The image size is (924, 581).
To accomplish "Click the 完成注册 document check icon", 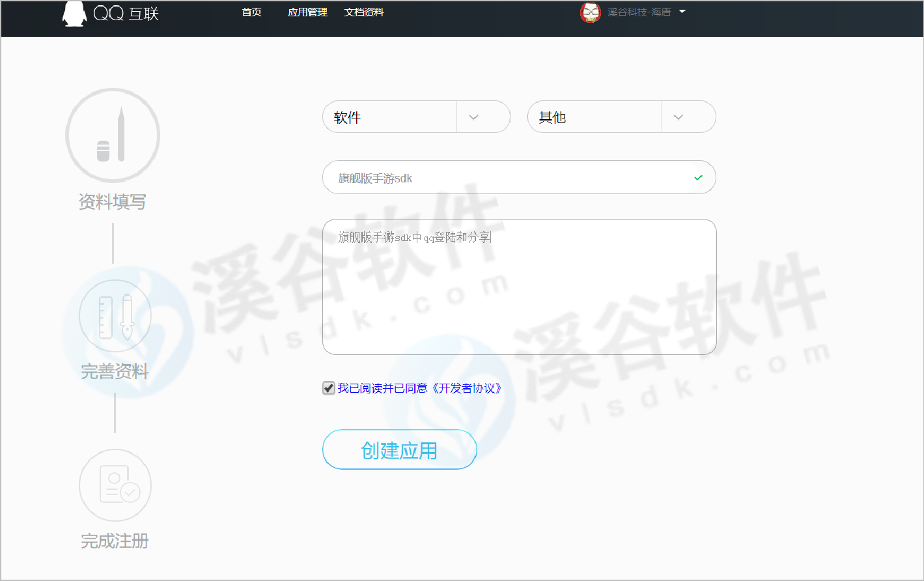I will tap(115, 485).
